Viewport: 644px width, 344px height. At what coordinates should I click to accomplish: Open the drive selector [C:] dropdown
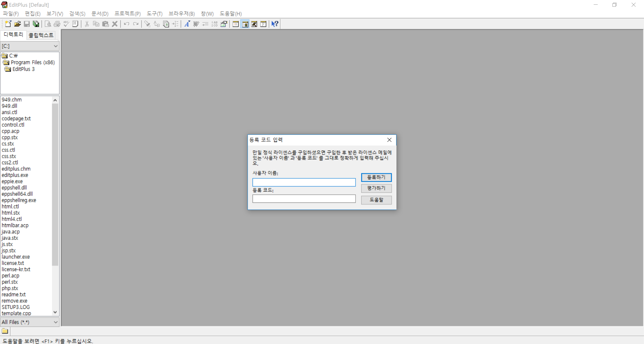(30, 46)
